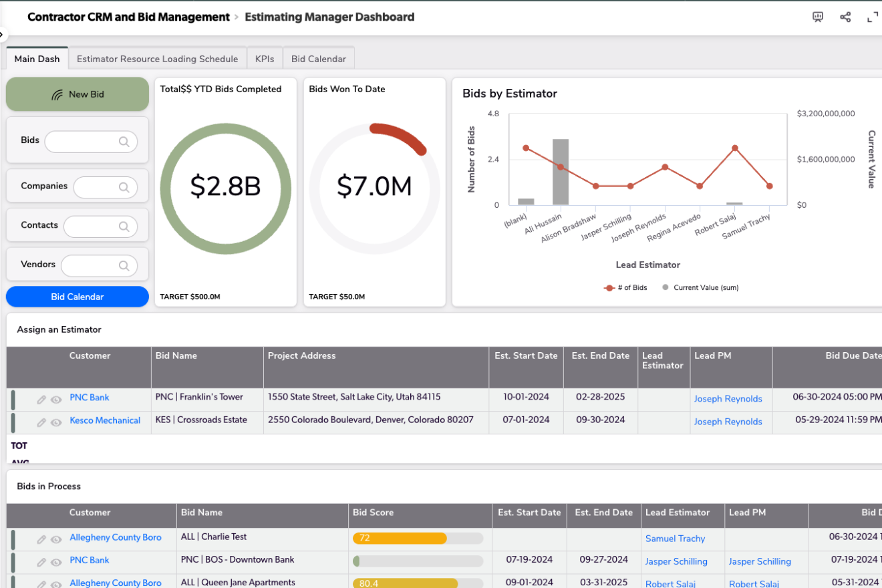Click pencil icon on Allegheny Charlie Test row
882x588 pixels.
tap(41, 539)
